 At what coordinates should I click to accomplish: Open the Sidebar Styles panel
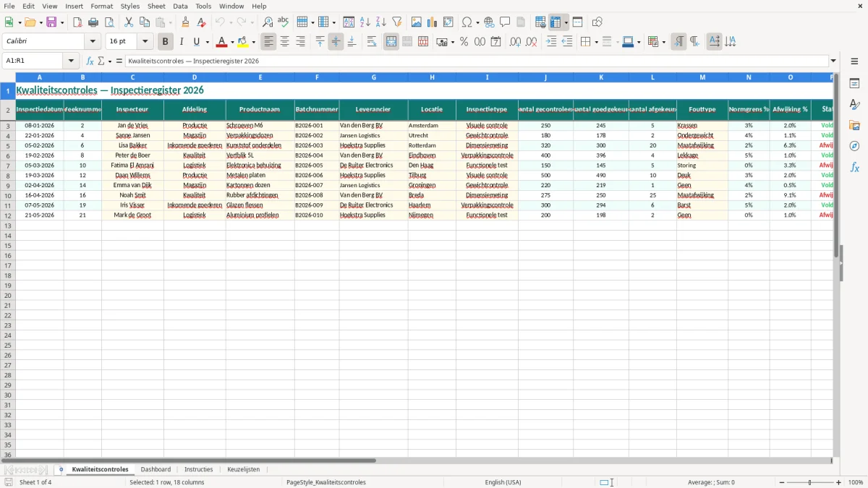[x=854, y=105]
